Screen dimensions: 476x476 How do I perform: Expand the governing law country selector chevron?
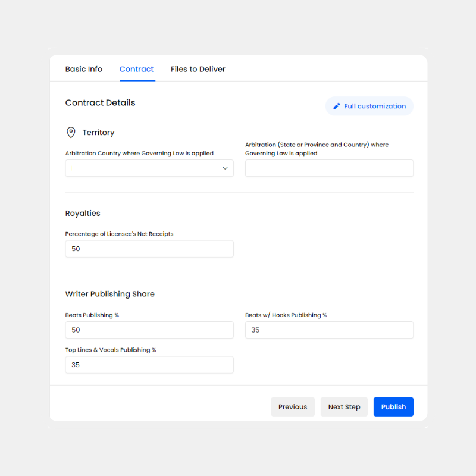click(x=226, y=168)
